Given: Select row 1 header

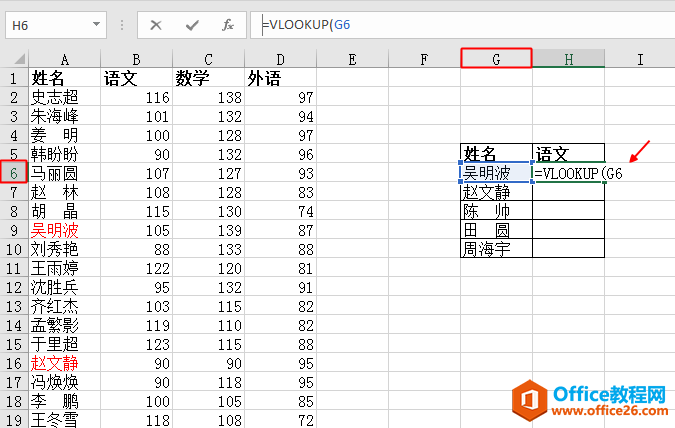Looking at the screenshot, I should (14, 78).
